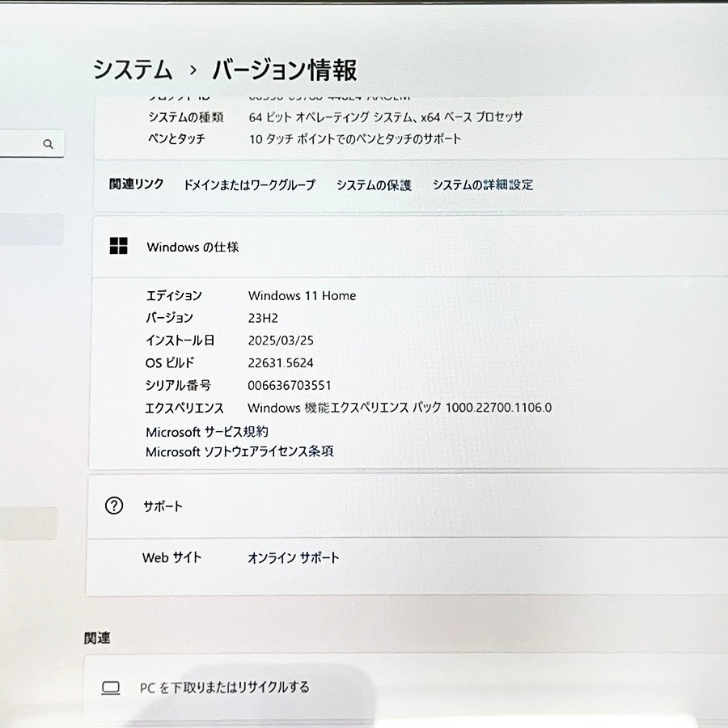
Task: Open Microsoft ソフトウェアライセンス条項 link
Action: tap(239, 451)
